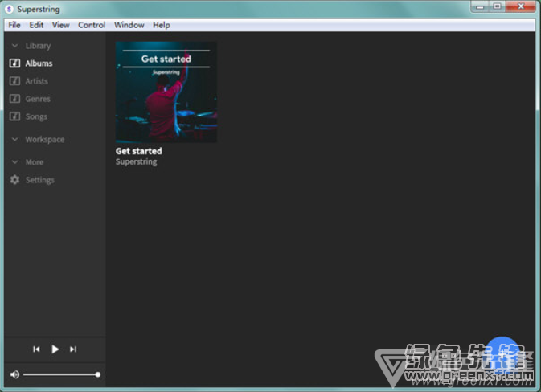Open Settings from the sidebar label
This screenshot has width=541, height=392.
(x=40, y=180)
